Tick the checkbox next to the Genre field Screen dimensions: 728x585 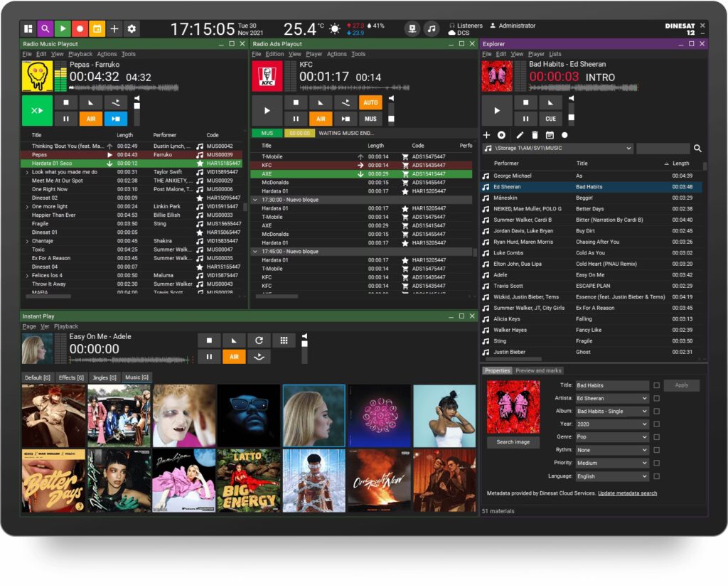656,437
